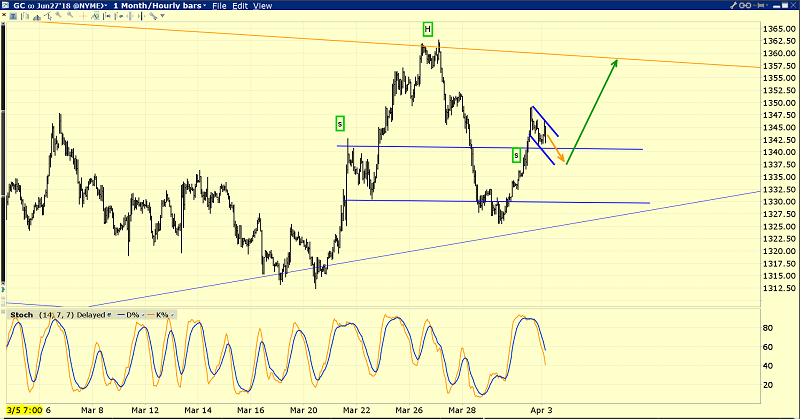Close the toolbar using the small x
The image size is (800, 419).
(4, 15)
